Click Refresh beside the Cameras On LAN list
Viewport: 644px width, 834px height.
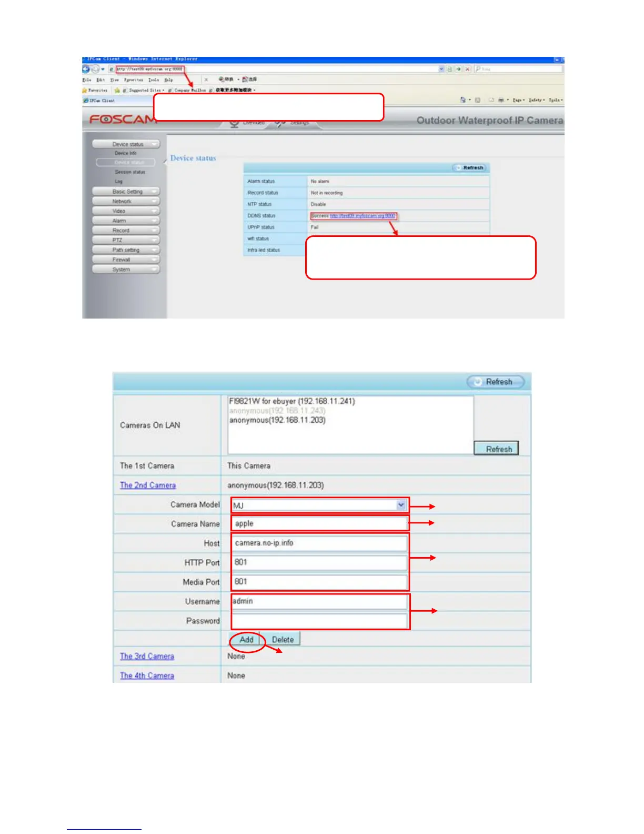tap(496, 449)
